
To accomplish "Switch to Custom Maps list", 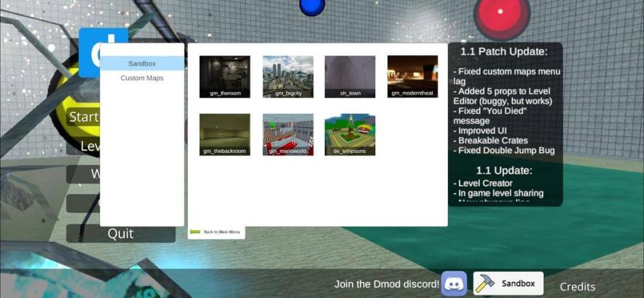I will 142,78.
